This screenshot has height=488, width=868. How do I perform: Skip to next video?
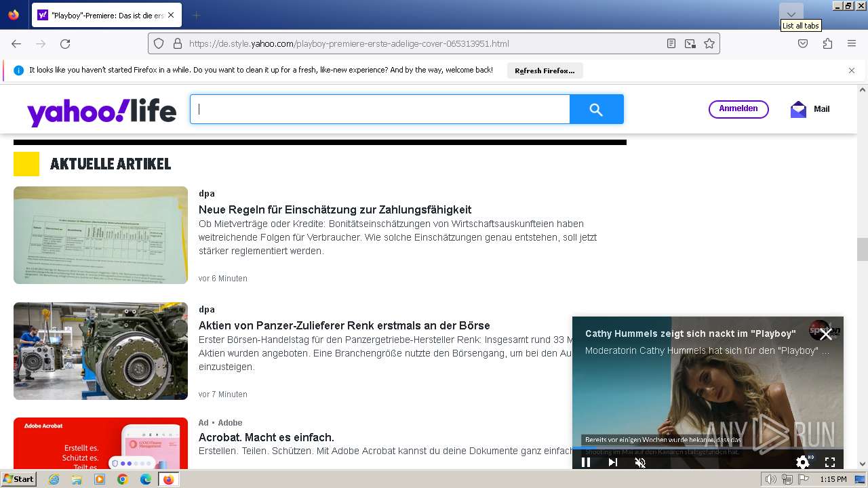[613, 462]
